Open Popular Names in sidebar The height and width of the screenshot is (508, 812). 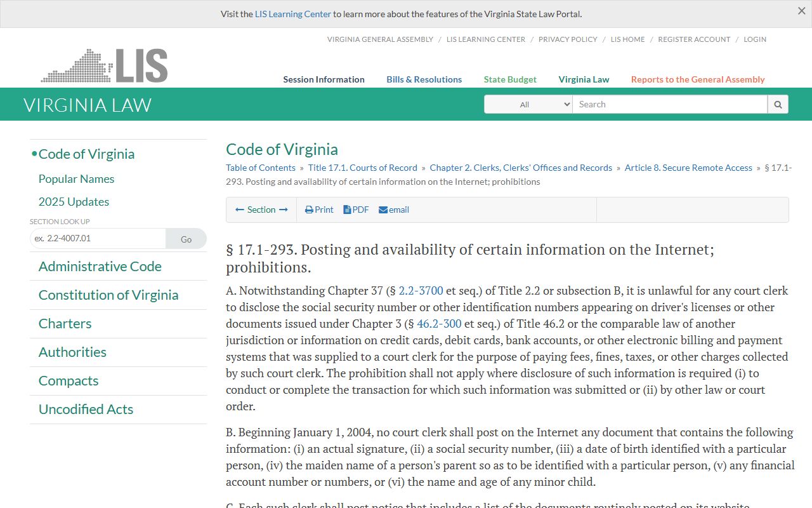point(76,179)
